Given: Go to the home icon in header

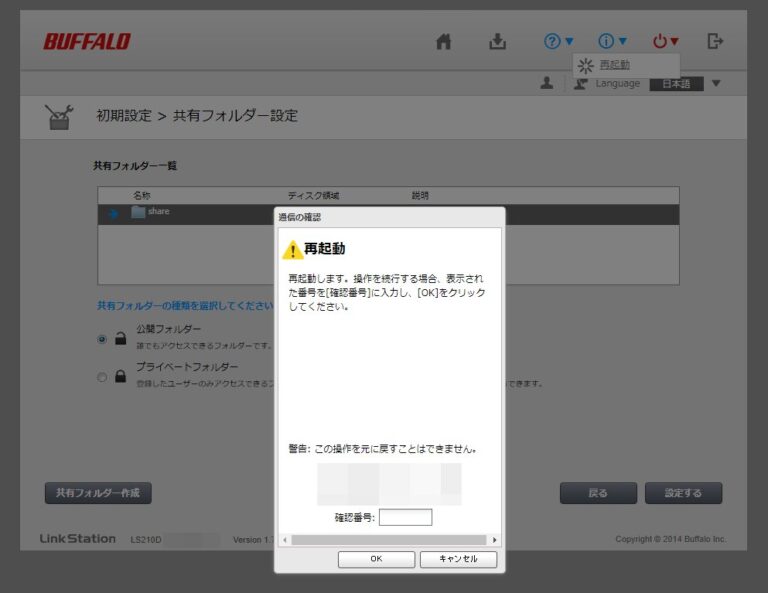Looking at the screenshot, I should click(443, 42).
